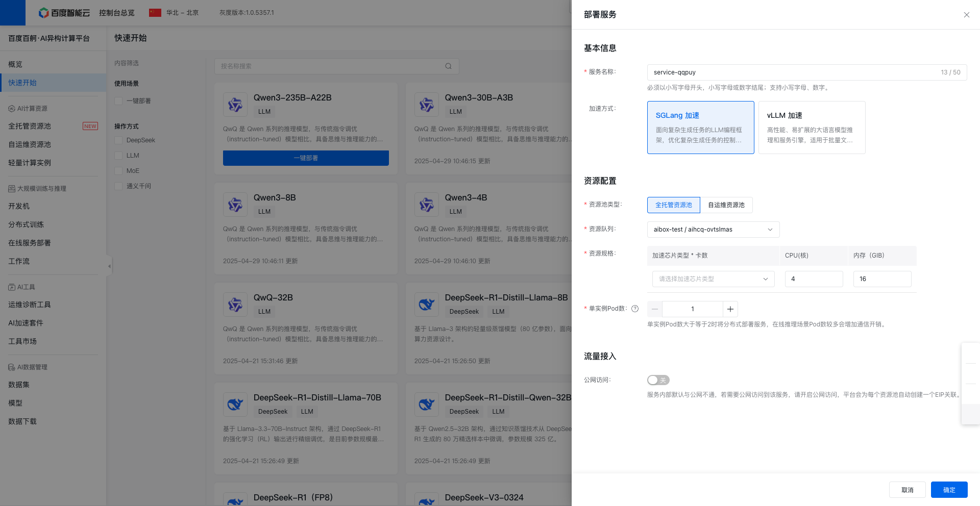Screen dimensions: 980x506
Task: Decrease Pod count with minus button
Action: tap(655, 309)
